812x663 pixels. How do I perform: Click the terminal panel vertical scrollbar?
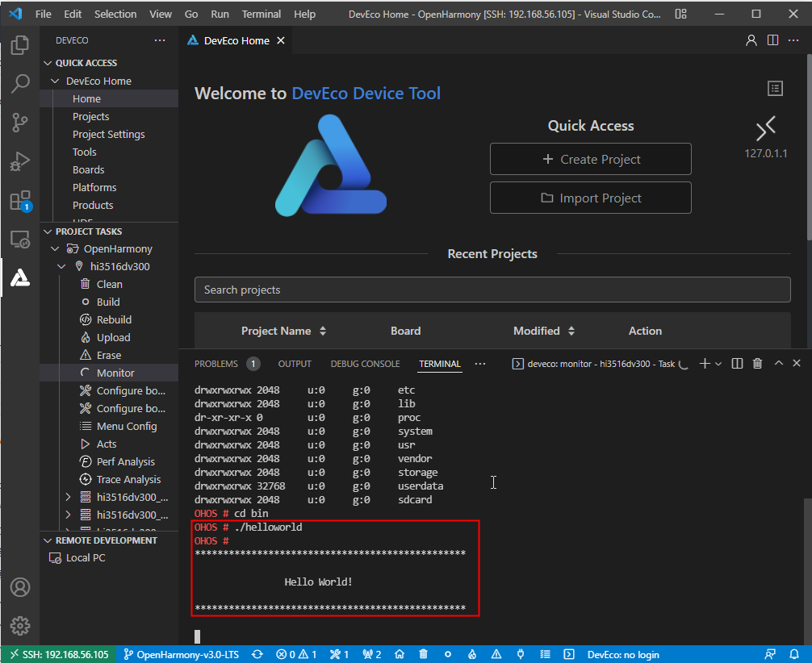[x=807, y=572]
